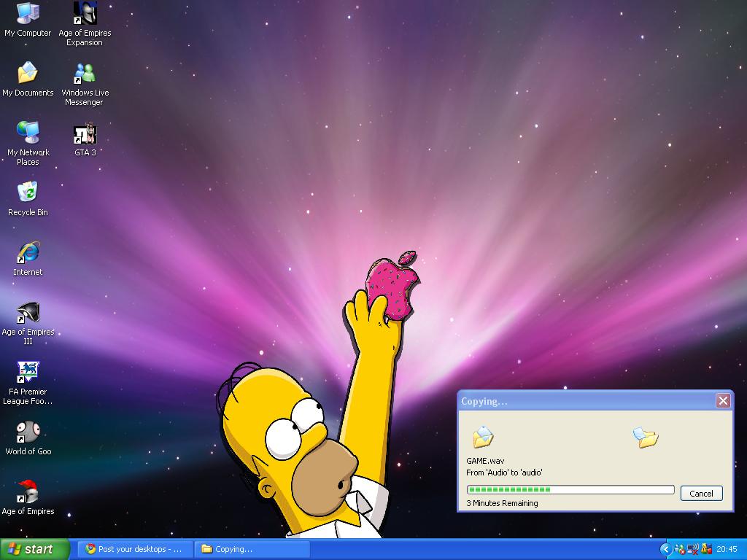The width and height of the screenshot is (747, 560).
Task: Click the 20:45 taskbar clock
Action: click(x=727, y=549)
